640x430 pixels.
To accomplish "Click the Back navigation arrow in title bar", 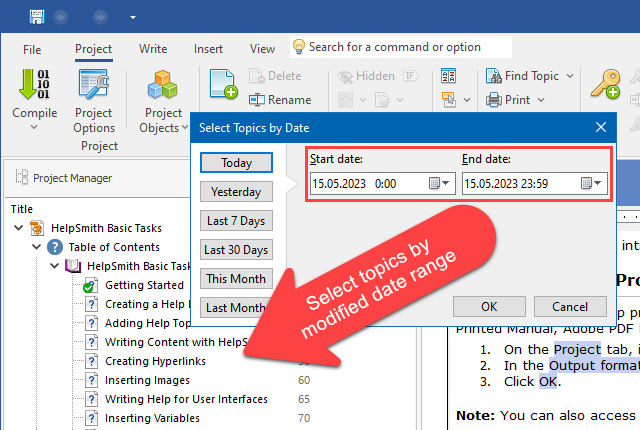I will point(61,17).
